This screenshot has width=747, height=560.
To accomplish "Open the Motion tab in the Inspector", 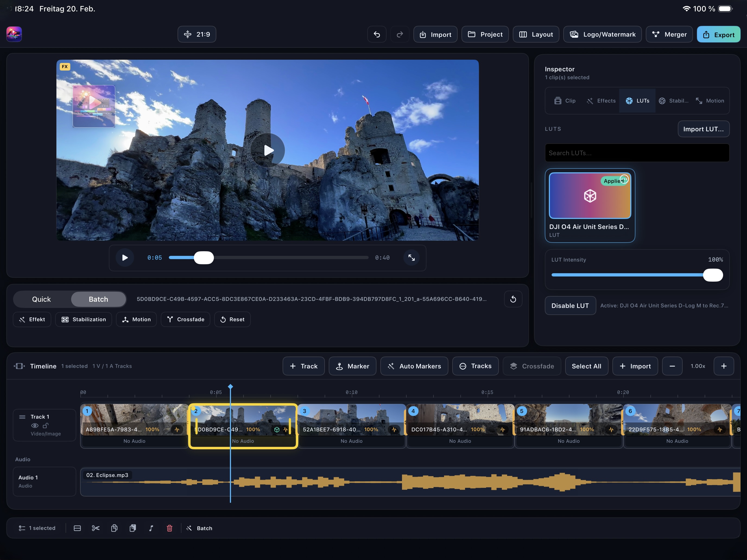I will (x=710, y=101).
